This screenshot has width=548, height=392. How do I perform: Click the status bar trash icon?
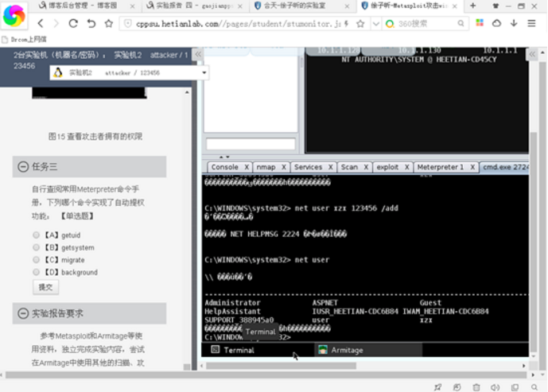(476, 387)
